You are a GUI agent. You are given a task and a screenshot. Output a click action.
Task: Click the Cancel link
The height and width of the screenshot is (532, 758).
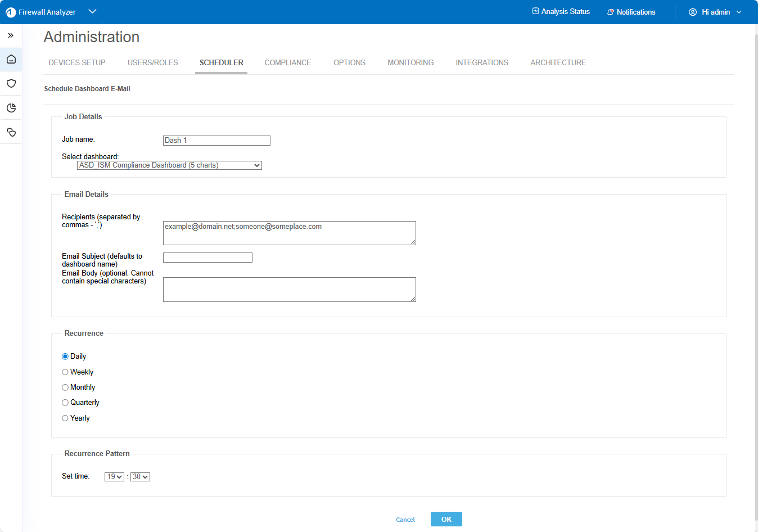coord(405,520)
